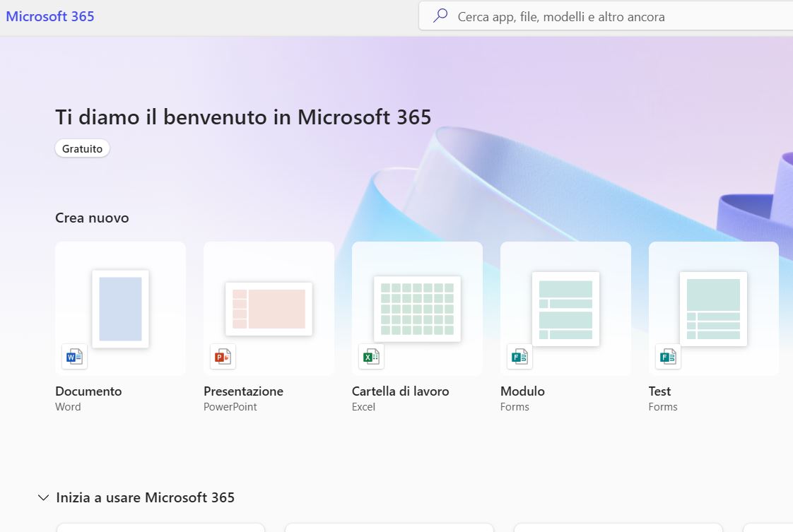Click the search magnifier icon
The image size is (793, 532).
(440, 16)
